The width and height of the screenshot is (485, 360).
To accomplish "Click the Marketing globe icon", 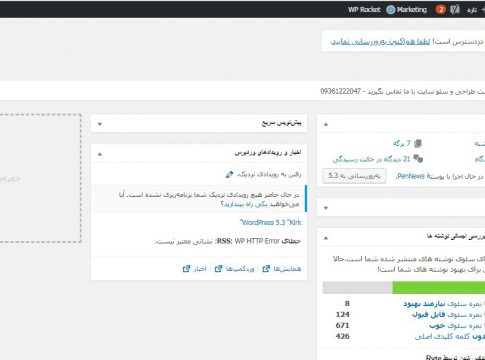I will [390, 10].
